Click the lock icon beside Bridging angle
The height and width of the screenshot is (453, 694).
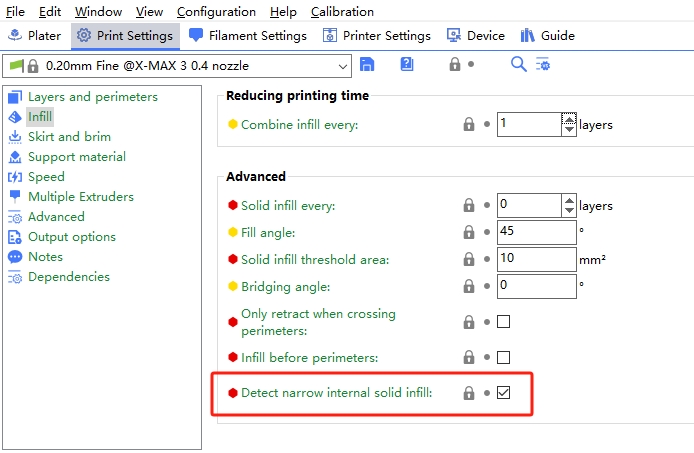click(x=468, y=286)
